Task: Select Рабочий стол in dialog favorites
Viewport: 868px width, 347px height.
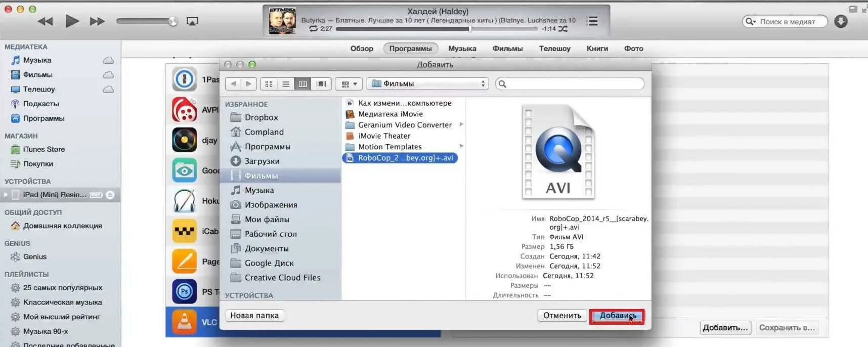Action: 270,234
